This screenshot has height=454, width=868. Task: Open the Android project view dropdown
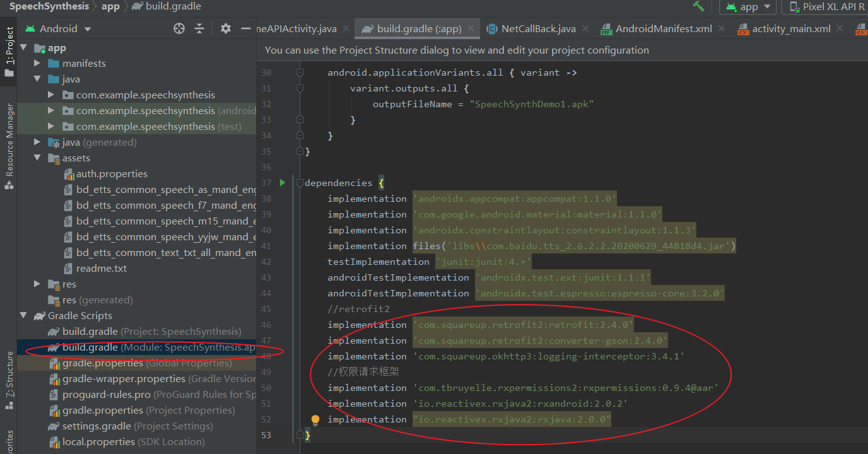pos(58,28)
